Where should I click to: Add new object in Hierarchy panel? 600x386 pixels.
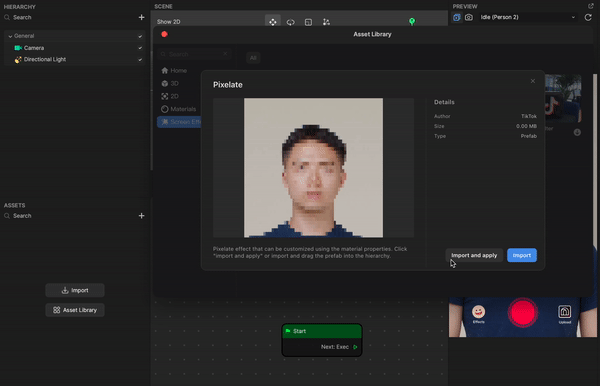click(x=142, y=17)
